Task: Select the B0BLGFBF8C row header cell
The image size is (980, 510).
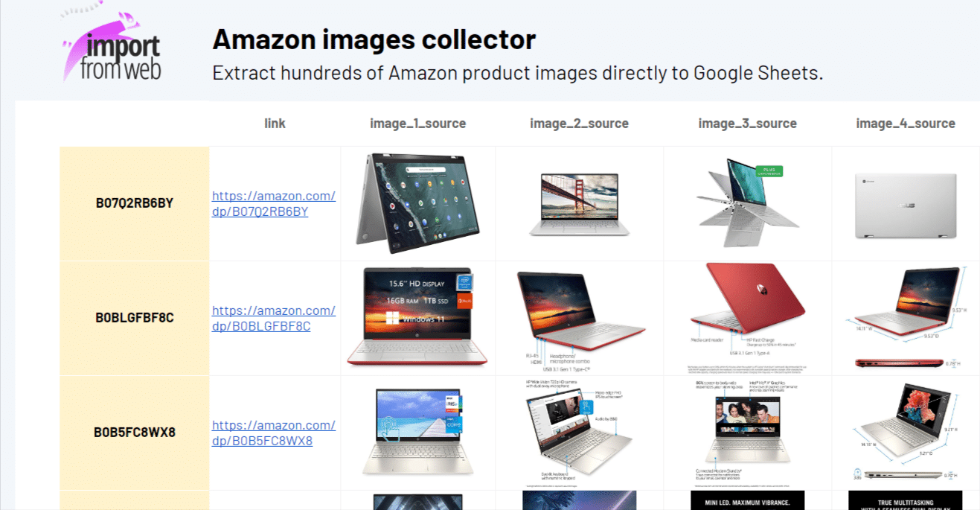Action: coord(135,318)
